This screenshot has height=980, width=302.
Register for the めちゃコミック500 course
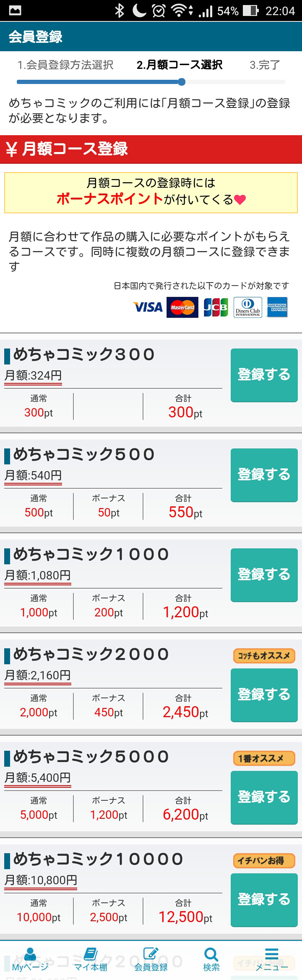pos(264,475)
